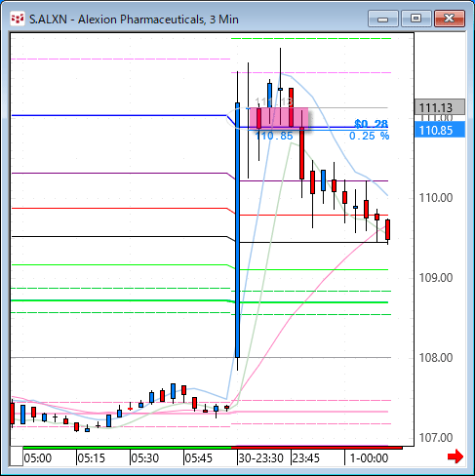This screenshot has width=475, height=476.
Task: Click the 30-23:30 time axis label
Action: click(x=260, y=458)
